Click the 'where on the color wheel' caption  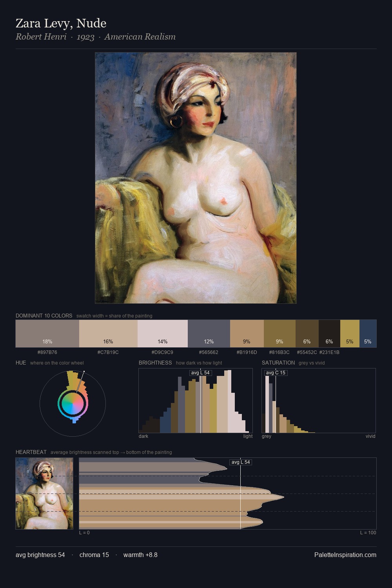click(57, 363)
